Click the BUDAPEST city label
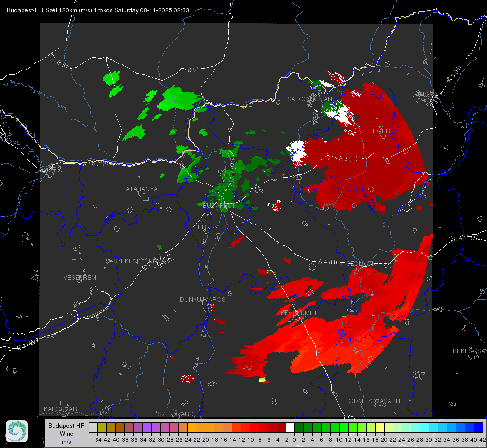This screenshot has height=448, width=487. click(x=219, y=206)
